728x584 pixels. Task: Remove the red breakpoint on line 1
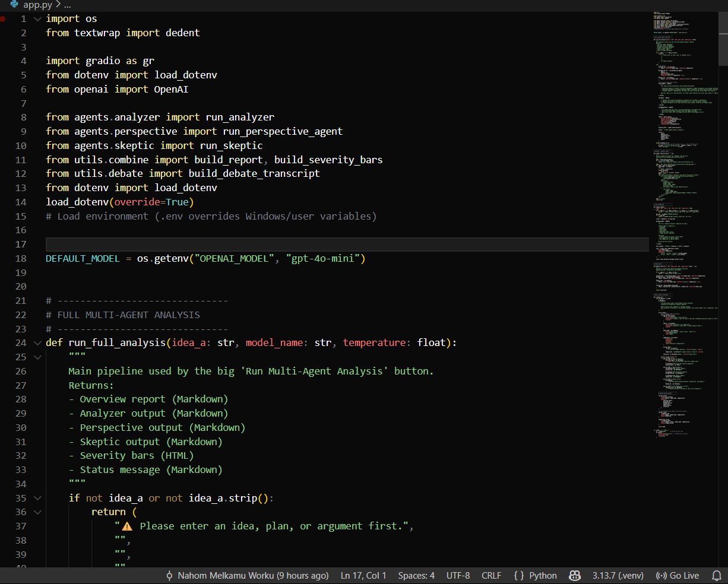(x=4, y=19)
